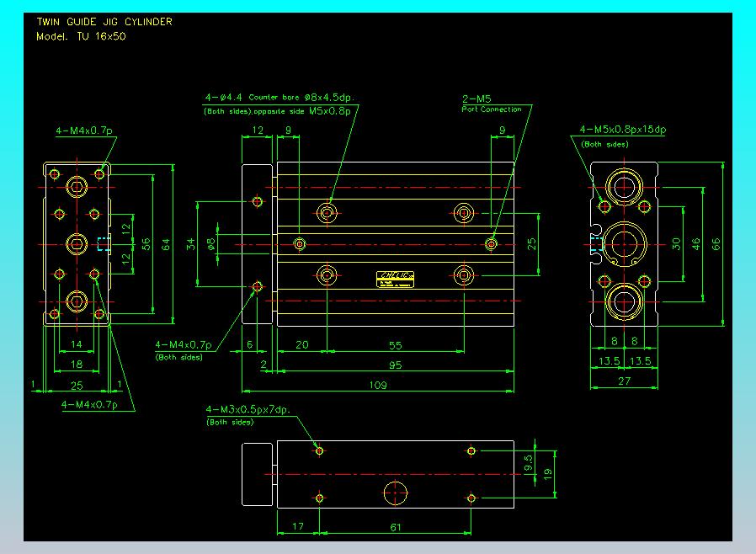Click the '4-ø4.4 Counter bore ø8x4.5dp.' annotation
The height and width of the screenshot is (554, 756).
pyautogui.click(x=280, y=98)
